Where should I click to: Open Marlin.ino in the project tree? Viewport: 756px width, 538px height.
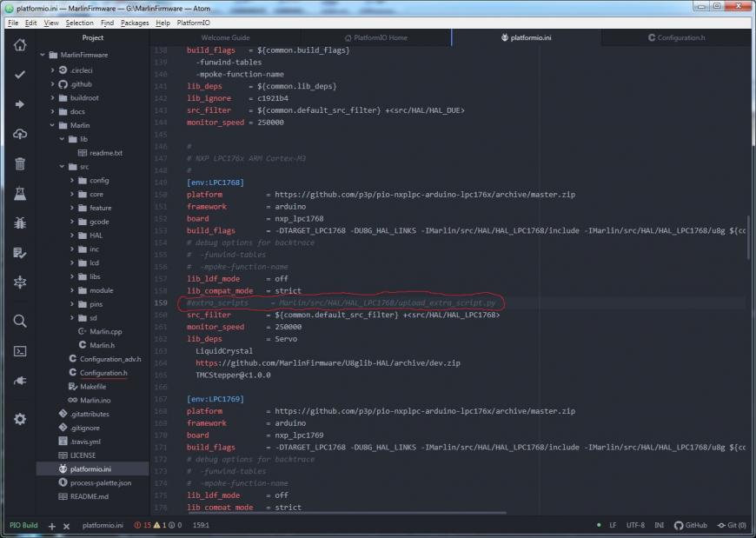(x=95, y=400)
